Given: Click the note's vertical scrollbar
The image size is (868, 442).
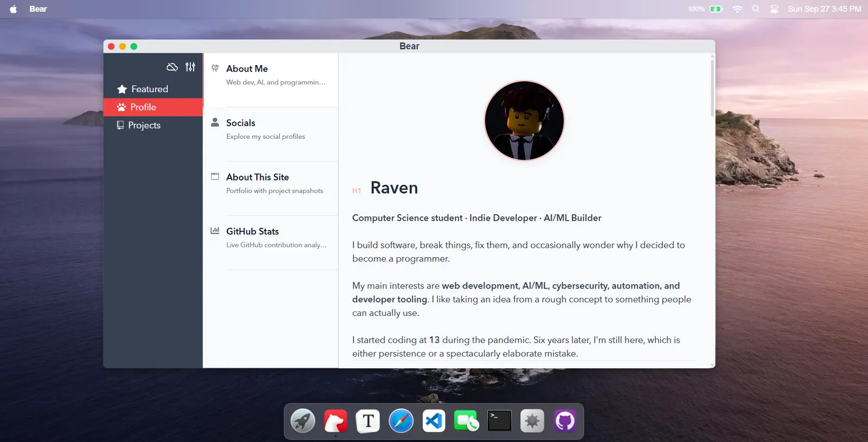Looking at the screenshot, I should 712,88.
